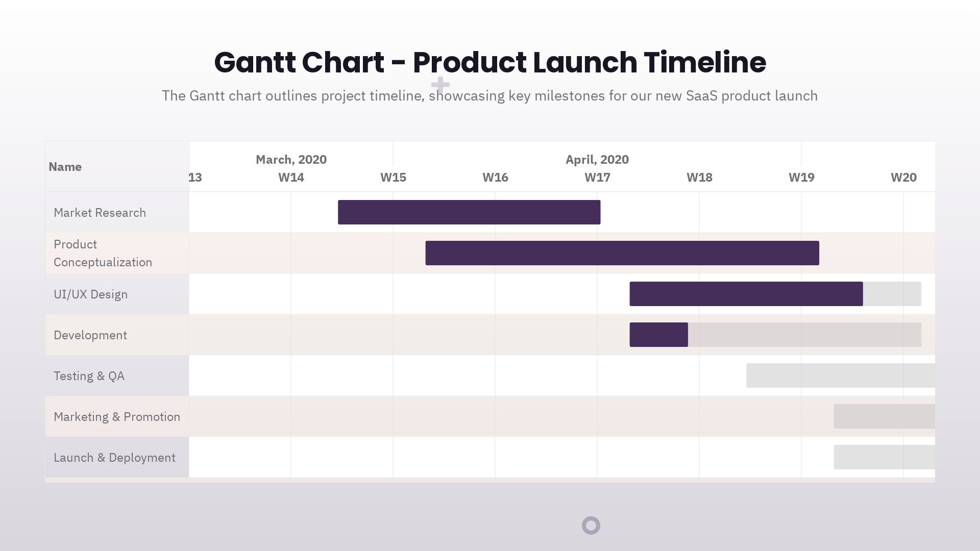Select the W18 week label
980x551 pixels.
[x=699, y=178]
